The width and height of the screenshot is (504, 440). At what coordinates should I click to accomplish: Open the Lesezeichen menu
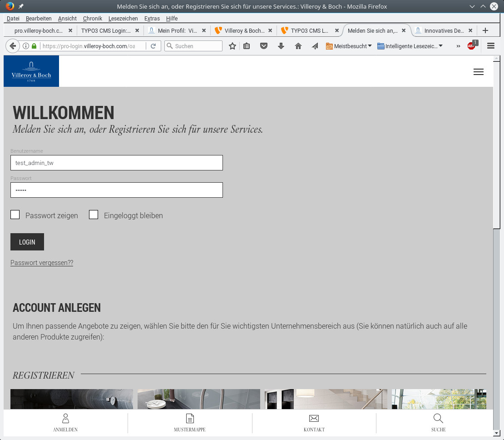click(x=123, y=18)
